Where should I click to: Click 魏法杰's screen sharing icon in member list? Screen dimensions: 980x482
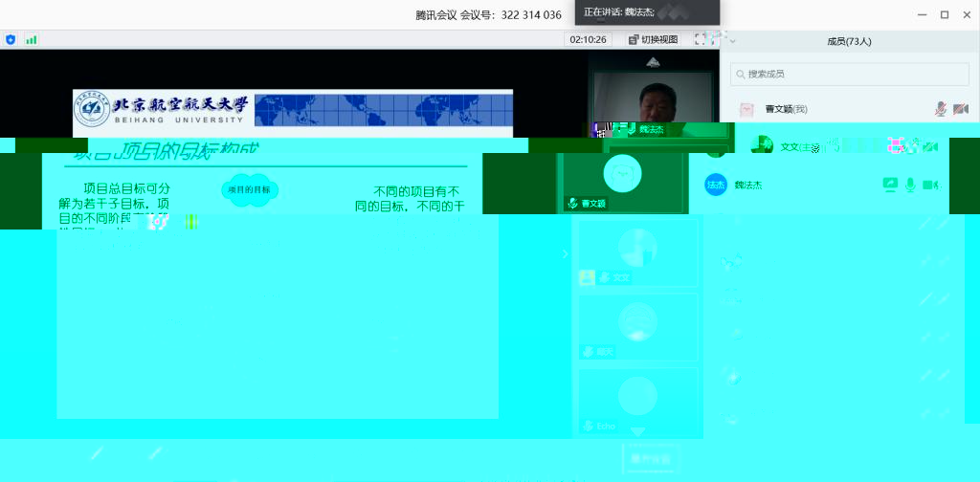[889, 185]
